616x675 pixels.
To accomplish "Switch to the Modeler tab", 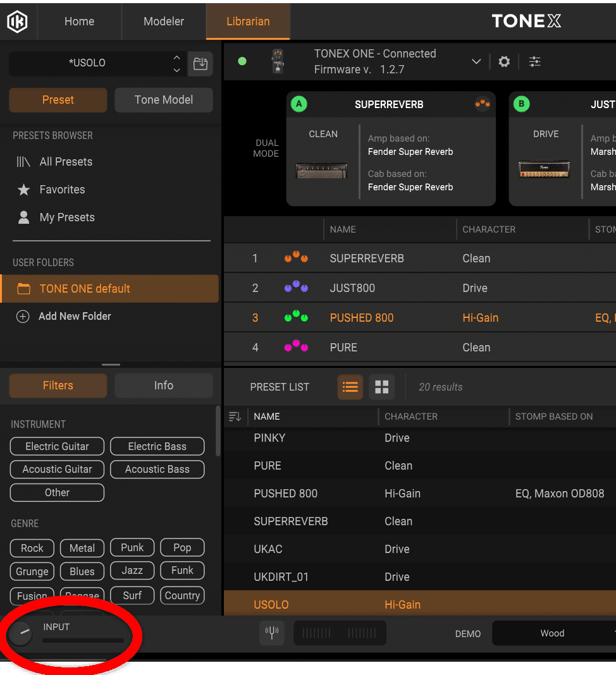I will 163,21.
